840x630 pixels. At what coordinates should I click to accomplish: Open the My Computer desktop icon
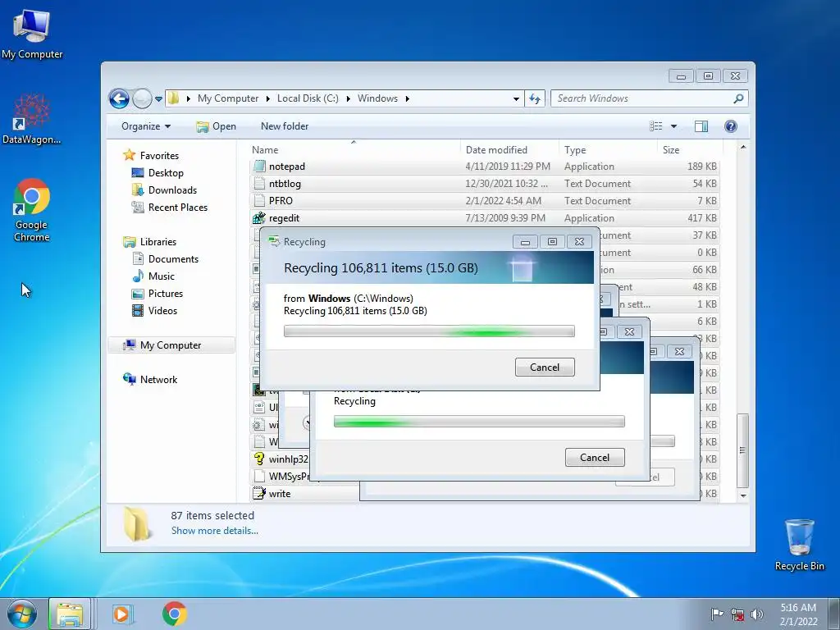32,34
